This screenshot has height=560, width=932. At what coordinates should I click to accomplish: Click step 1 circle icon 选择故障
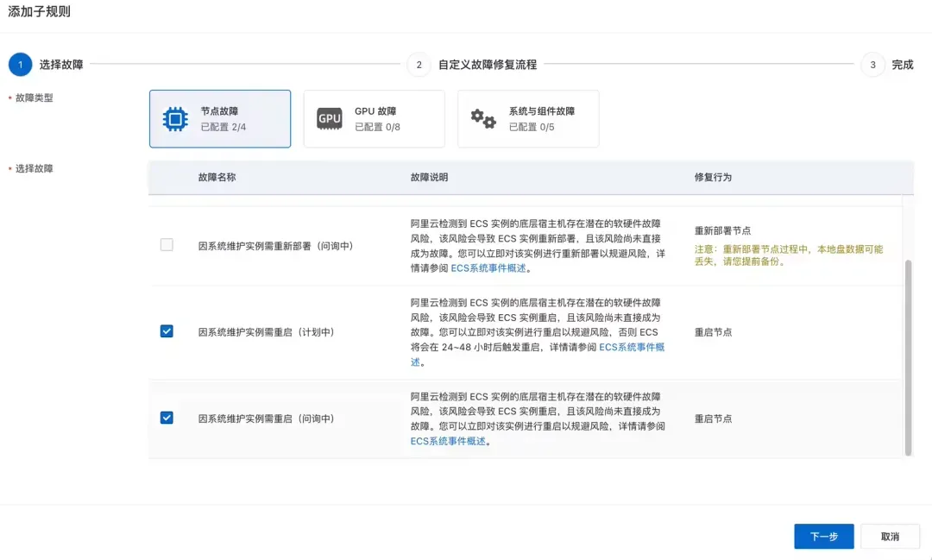[x=20, y=64]
